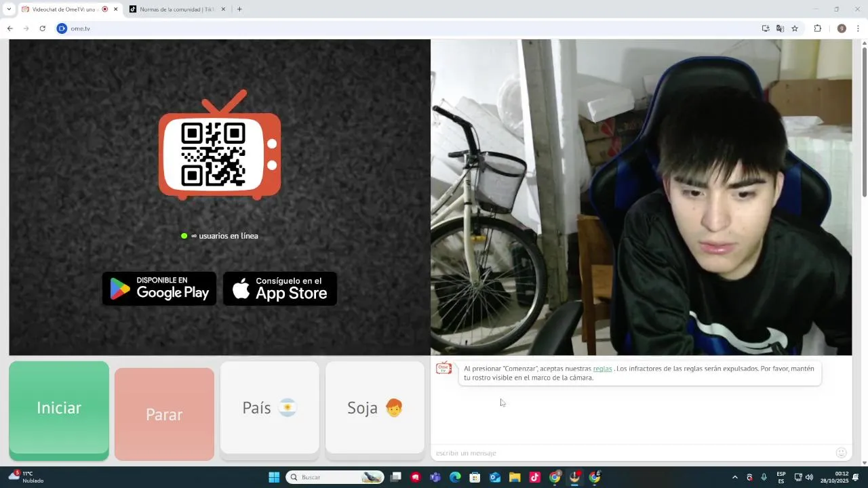868x488 pixels.
Task: Open Task View on taskbar
Action: click(x=396, y=477)
